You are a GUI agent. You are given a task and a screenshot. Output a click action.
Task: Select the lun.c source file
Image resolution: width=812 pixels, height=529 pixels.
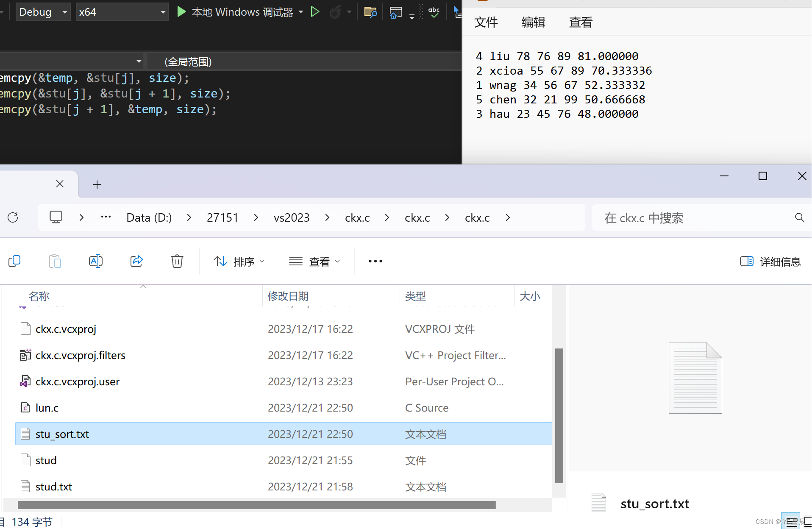(283, 408)
